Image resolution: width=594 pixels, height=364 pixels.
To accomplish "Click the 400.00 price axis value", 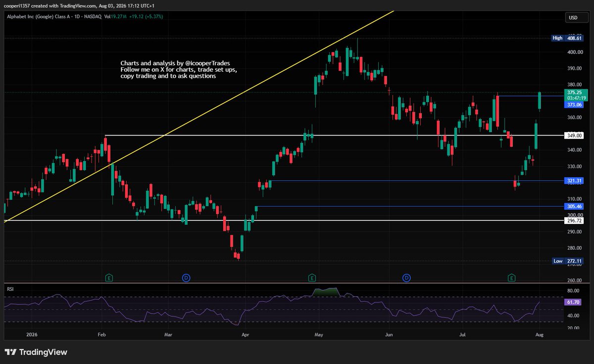I will (574, 52).
